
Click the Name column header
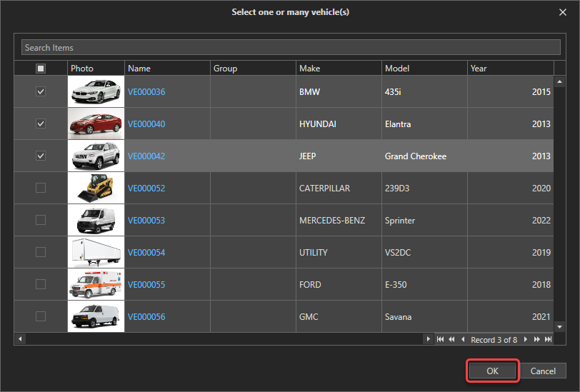167,69
